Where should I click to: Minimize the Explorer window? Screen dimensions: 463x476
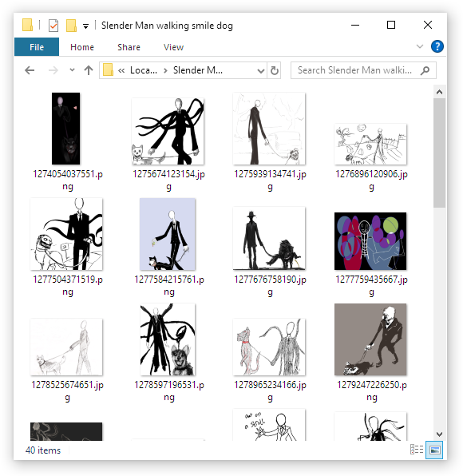point(355,25)
